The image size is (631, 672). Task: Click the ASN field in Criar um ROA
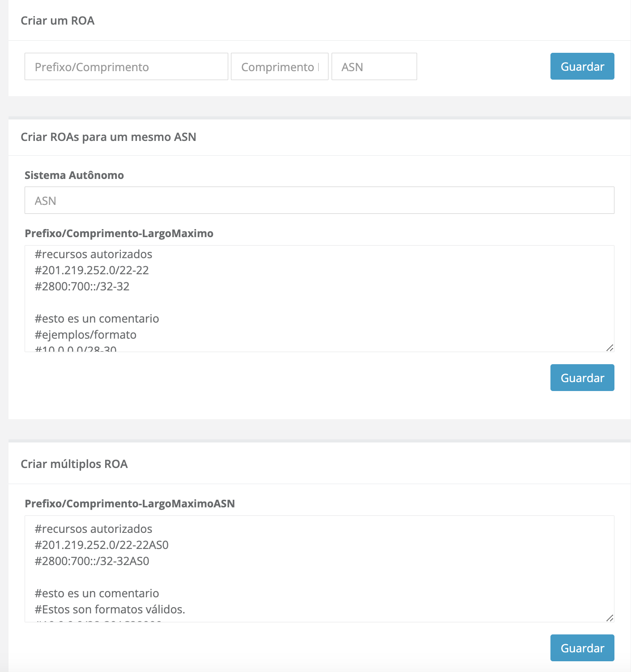coord(374,67)
